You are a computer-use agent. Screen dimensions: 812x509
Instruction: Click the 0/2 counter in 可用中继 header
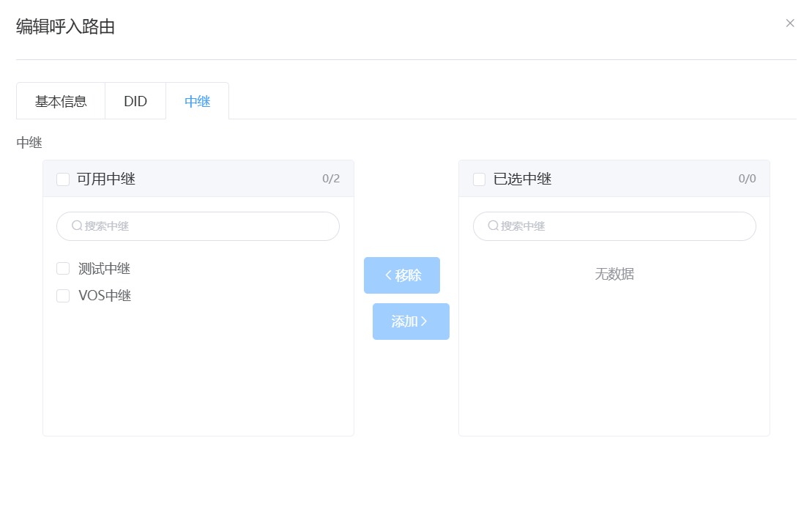pyautogui.click(x=330, y=179)
